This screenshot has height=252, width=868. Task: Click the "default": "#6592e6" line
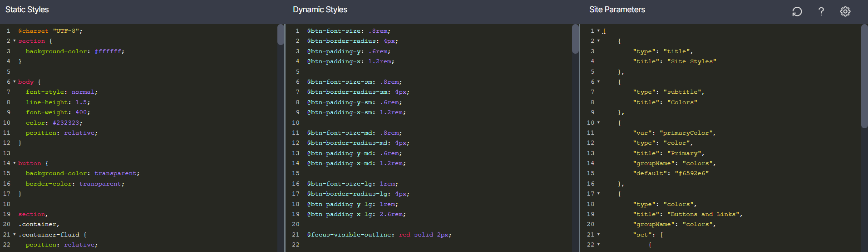coord(671,173)
